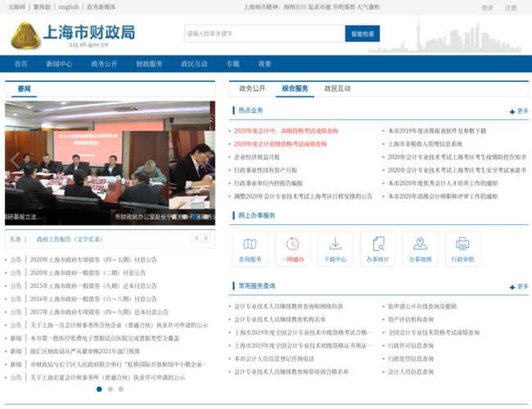Select the first news list pagination dot
Image resolution: width=532 pixels, height=409 pixels.
point(99,389)
